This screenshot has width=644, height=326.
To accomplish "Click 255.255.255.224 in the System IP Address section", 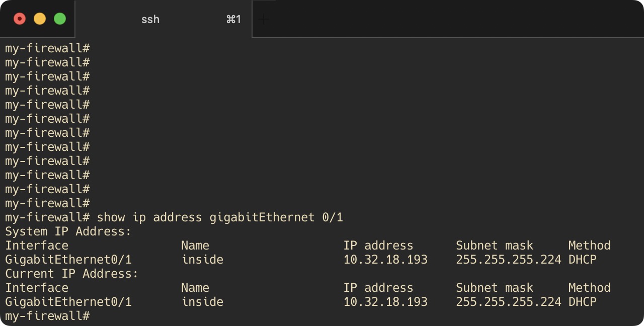I will click(509, 260).
